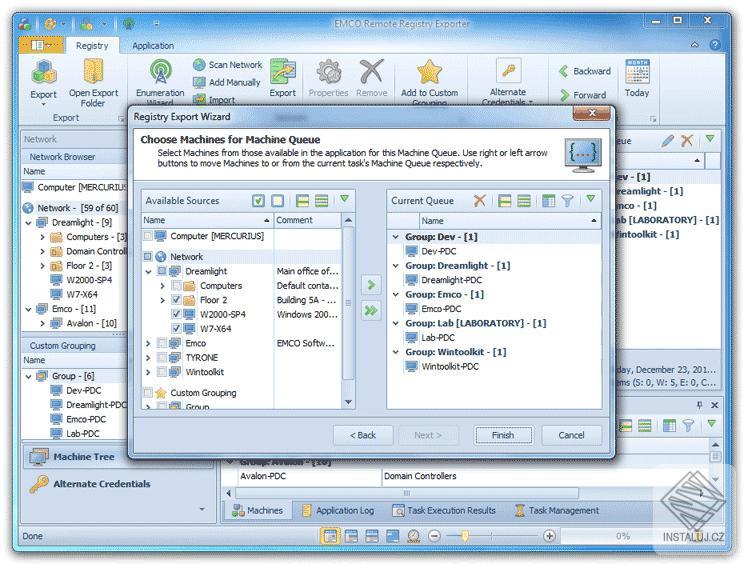Screen dimensions: 744x564
Task: Check the Computers folder checkbox
Action: tap(177, 286)
